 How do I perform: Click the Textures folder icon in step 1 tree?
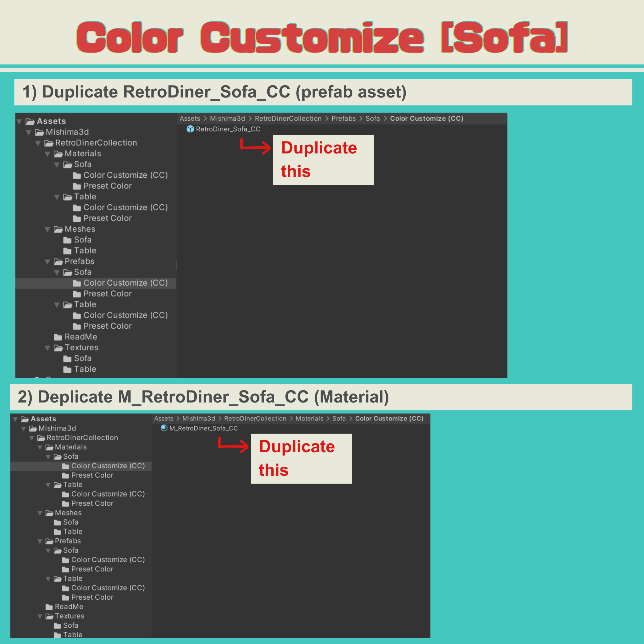(58, 348)
